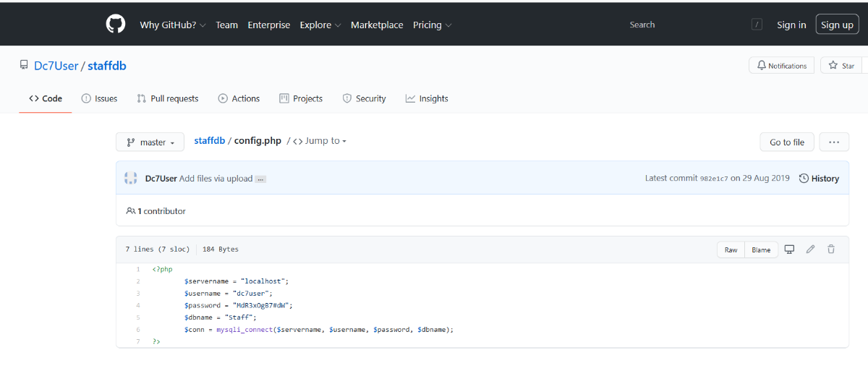Expand the commit message ellipsis button
868x371 pixels.
click(x=260, y=179)
